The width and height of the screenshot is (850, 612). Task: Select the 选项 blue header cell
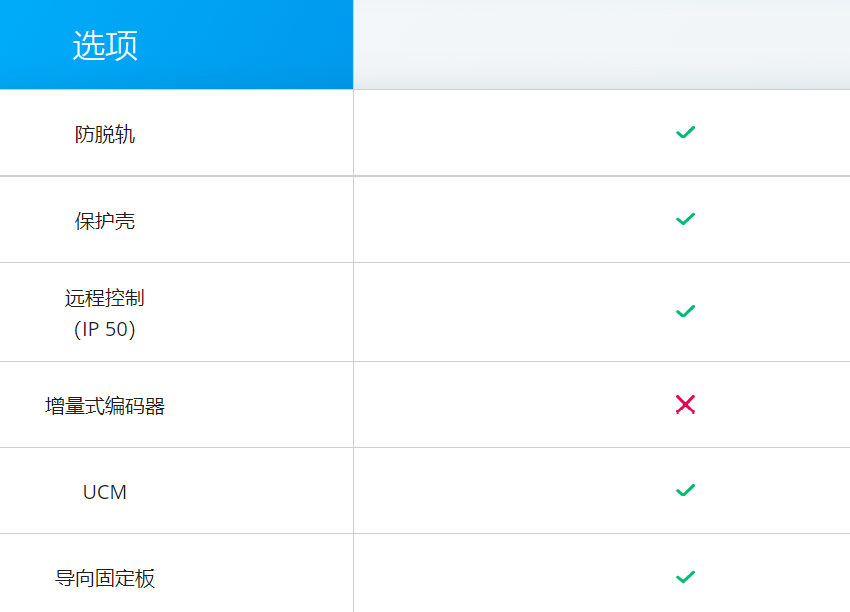(176, 44)
